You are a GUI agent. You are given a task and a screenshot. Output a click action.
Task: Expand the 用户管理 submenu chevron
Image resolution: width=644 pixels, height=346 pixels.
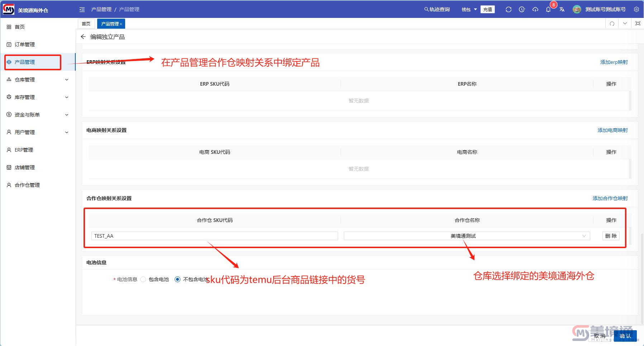[67, 132]
